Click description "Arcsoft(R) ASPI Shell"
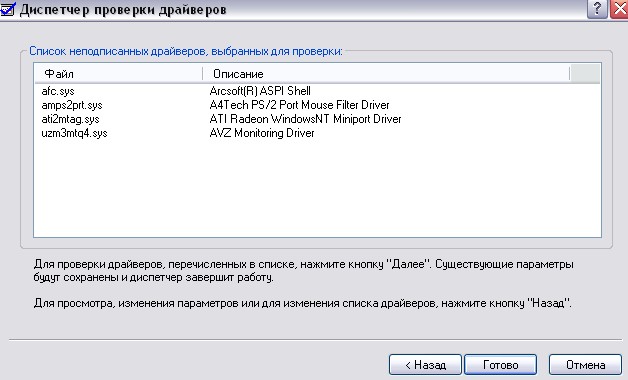The height and width of the screenshot is (380, 628). 260,91
